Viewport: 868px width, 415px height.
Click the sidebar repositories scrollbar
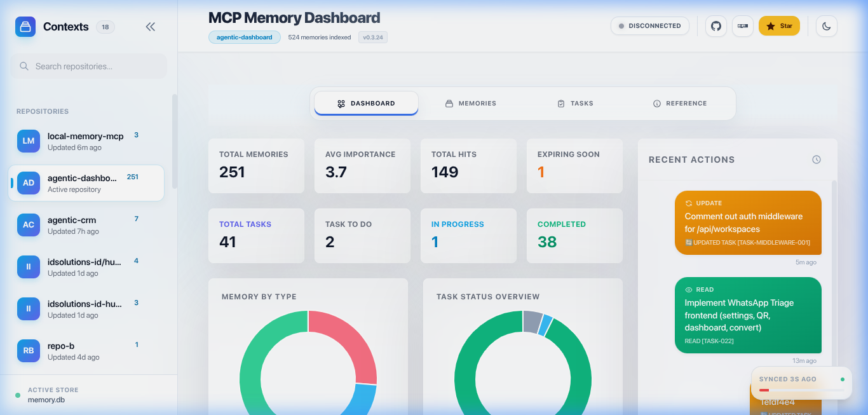coord(174,141)
